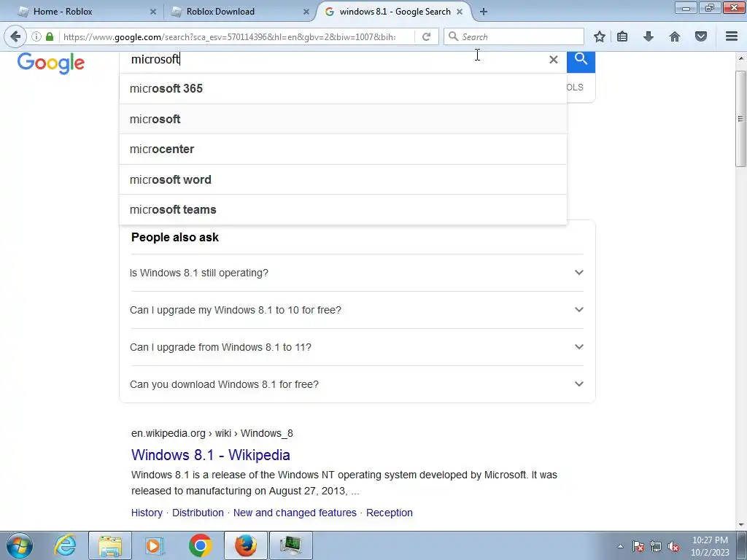This screenshot has width=747, height=560.
Task: Clear the Google search box with the X
Action: pos(553,60)
